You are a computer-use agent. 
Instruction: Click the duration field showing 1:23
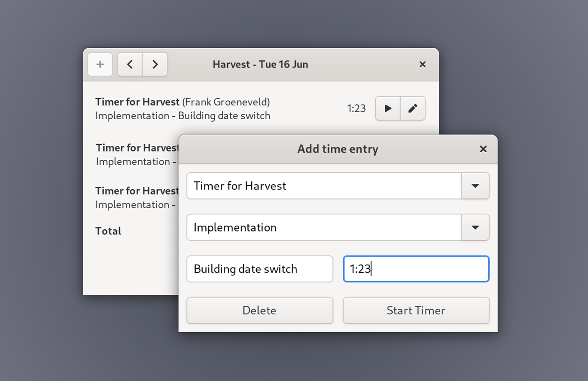(x=415, y=269)
